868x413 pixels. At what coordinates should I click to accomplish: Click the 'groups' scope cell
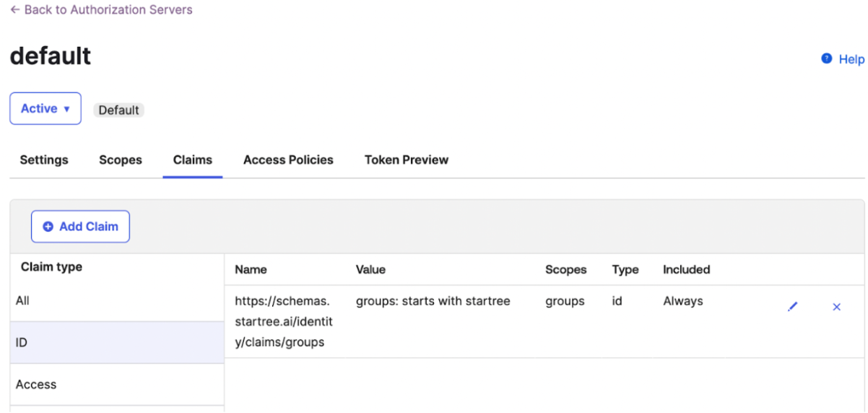coord(565,301)
